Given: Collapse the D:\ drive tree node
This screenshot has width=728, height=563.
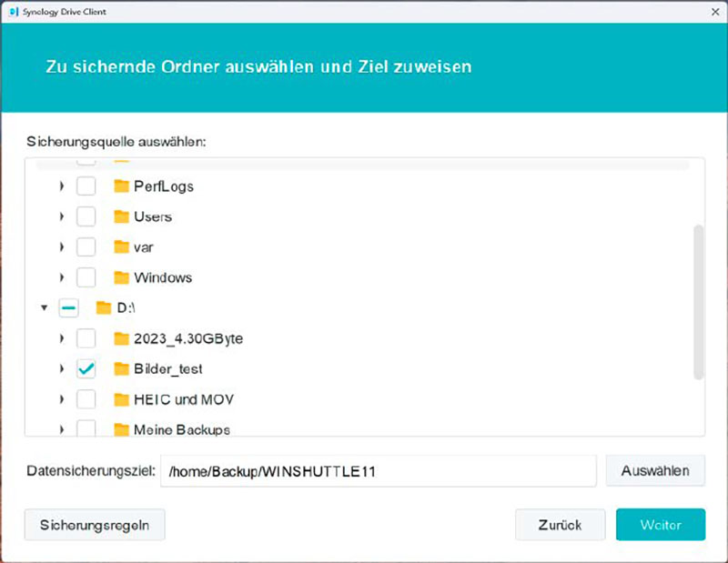Looking at the screenshot, I should [44, 308].
